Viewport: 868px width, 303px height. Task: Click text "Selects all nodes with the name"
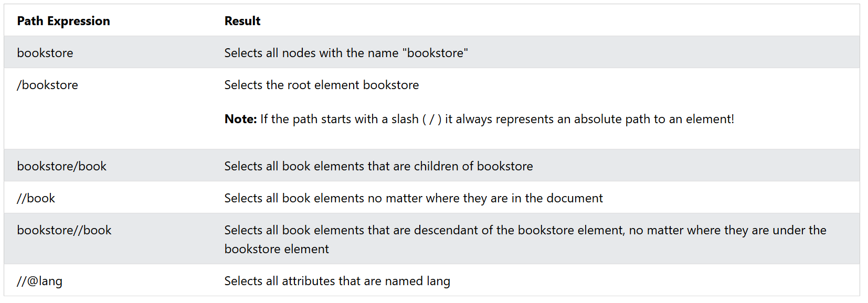pos(311,53)
